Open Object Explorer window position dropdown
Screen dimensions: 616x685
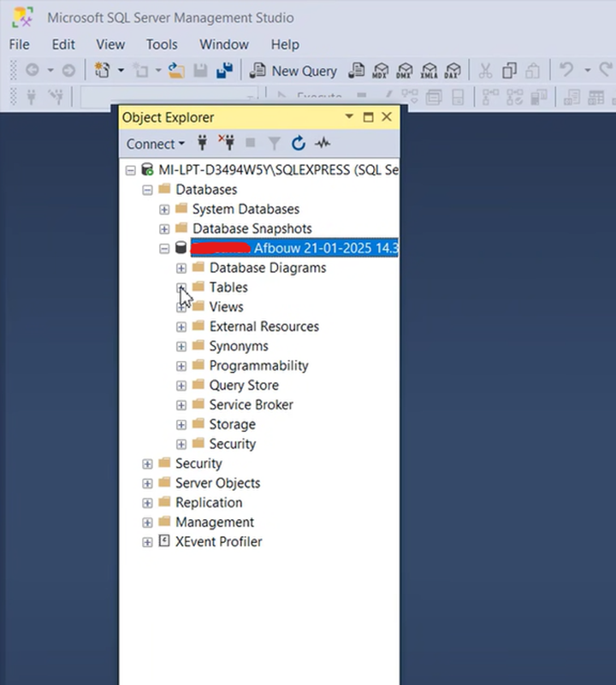[x=349, y=116]
